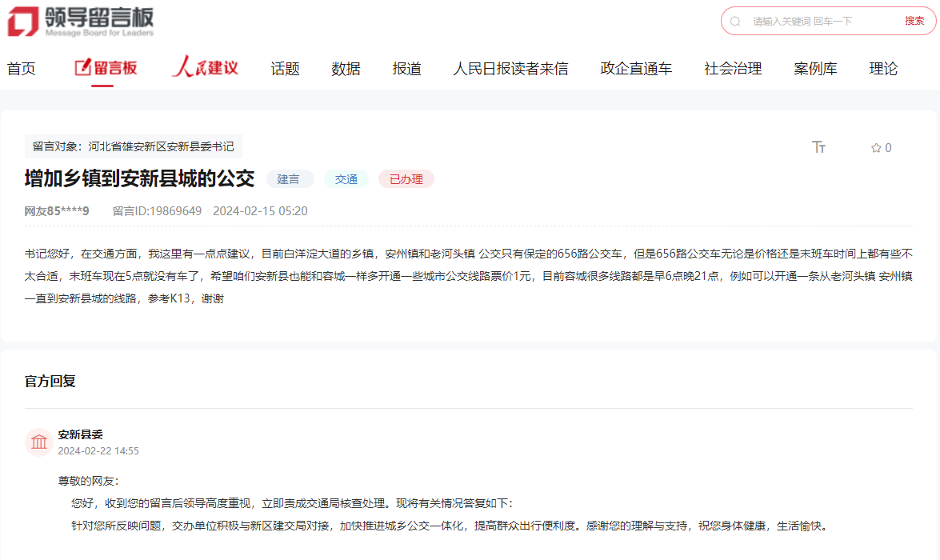Open the 案例库 nav item
940x560 pixels.
(815, 69)
